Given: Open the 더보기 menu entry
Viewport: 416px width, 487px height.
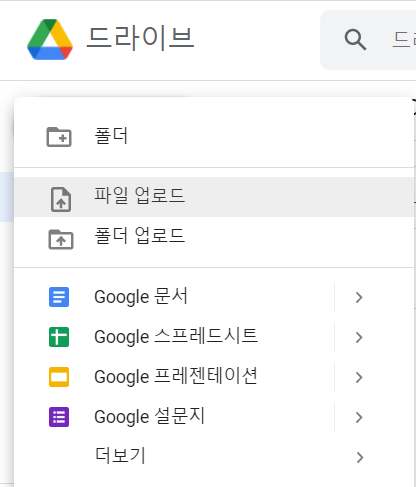Looking at the screenshot, I should click(x=214, y=457).
